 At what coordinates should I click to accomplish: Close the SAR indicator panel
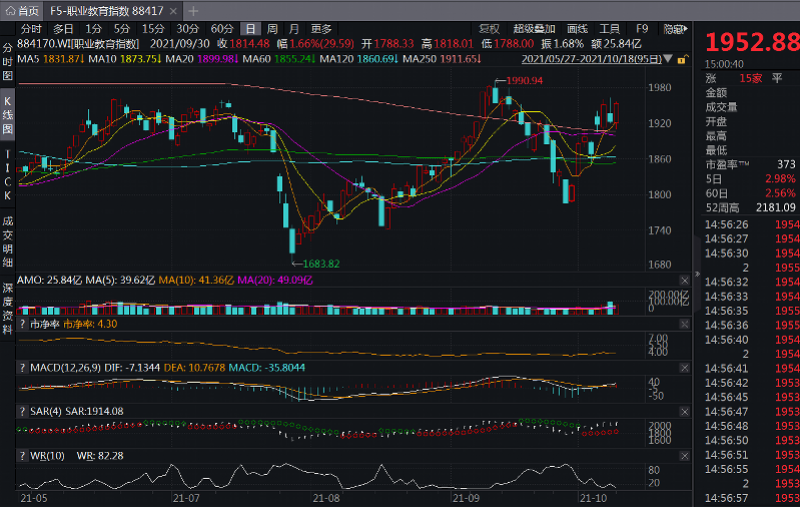coord(685,412)
